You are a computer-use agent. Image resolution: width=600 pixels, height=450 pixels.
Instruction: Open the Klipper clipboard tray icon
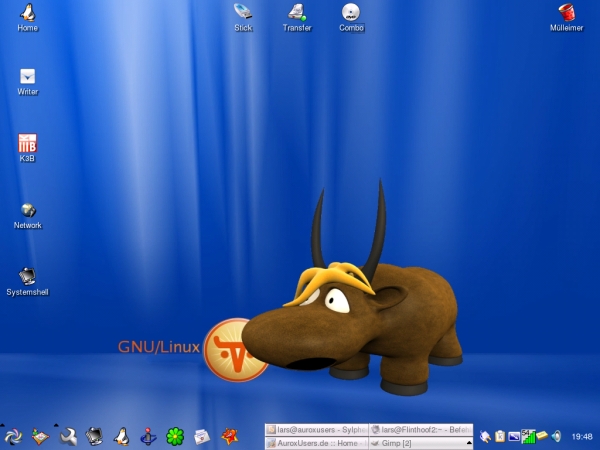500,437
